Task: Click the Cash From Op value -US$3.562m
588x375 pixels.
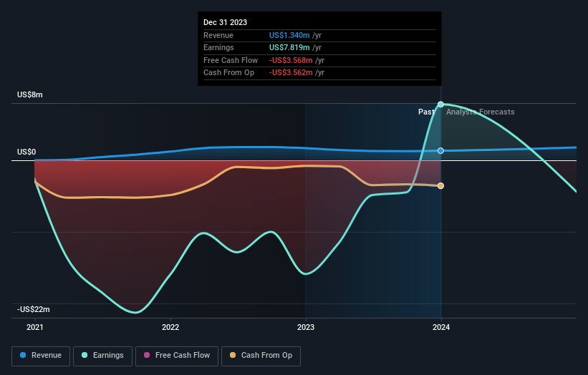Action: coord(291,73)
